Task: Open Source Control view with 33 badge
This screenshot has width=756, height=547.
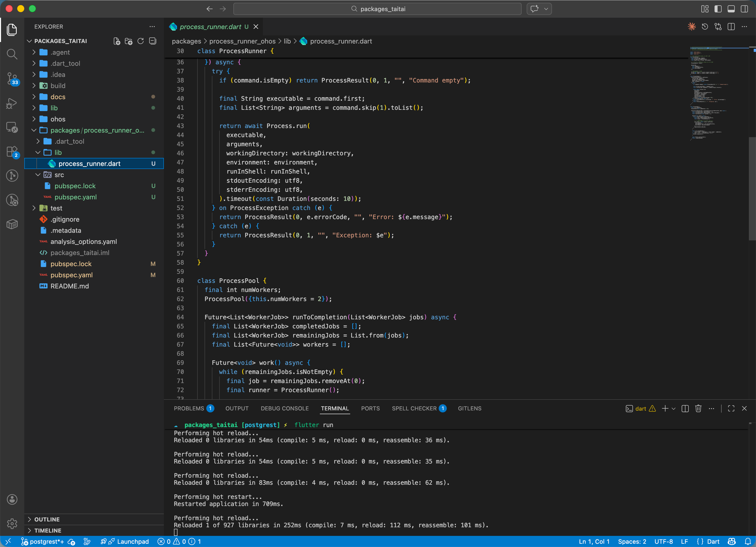Action: [x=12, y=78]
